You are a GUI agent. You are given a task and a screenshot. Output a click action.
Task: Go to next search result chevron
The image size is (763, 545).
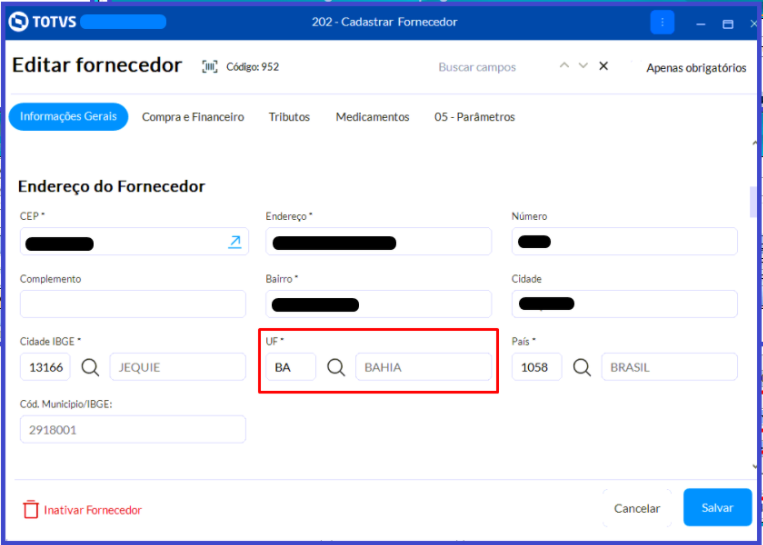click(583, 65)
